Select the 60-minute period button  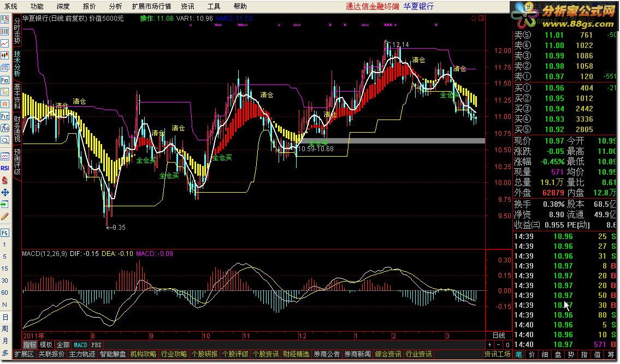point(5,293)
